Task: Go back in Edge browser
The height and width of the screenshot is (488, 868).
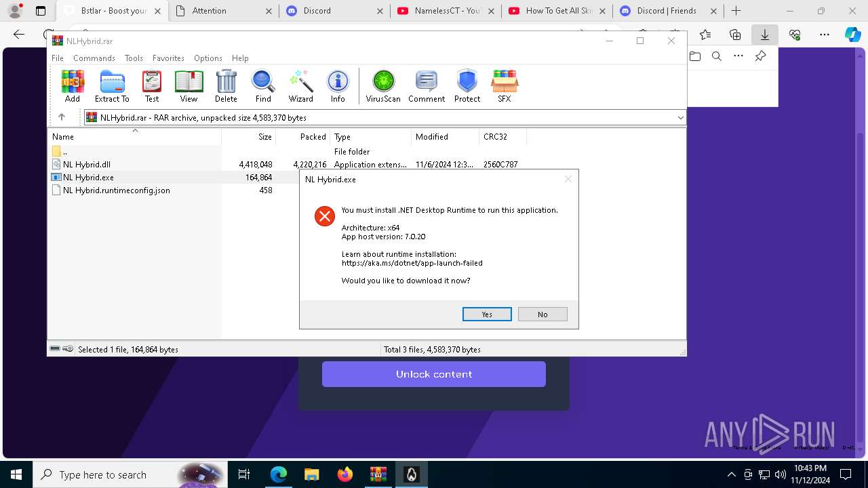Action: point(19,35)
